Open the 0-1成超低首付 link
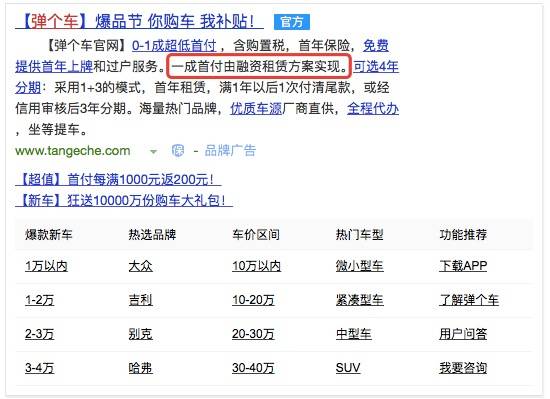Image resolution: width=550 pixels, height=399 pixels. click(174, 46)
